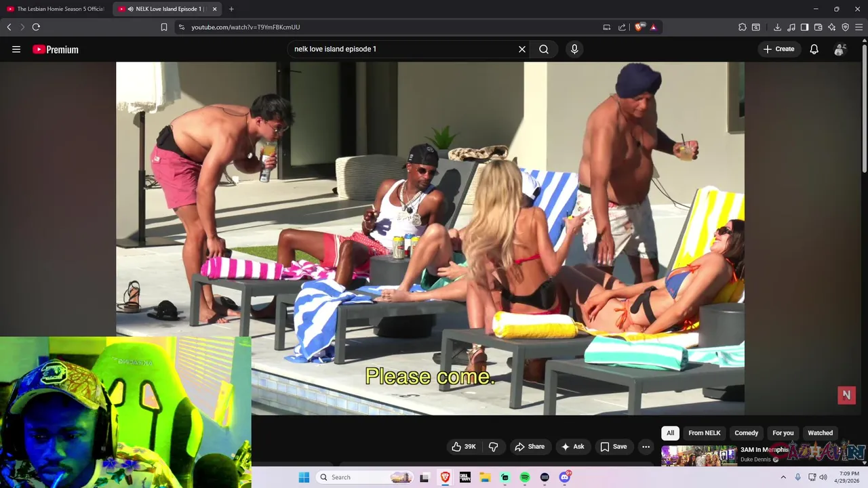This screenshot has height=488, width=868.
Task: Open the Create menu
Action: click(778, 49)
